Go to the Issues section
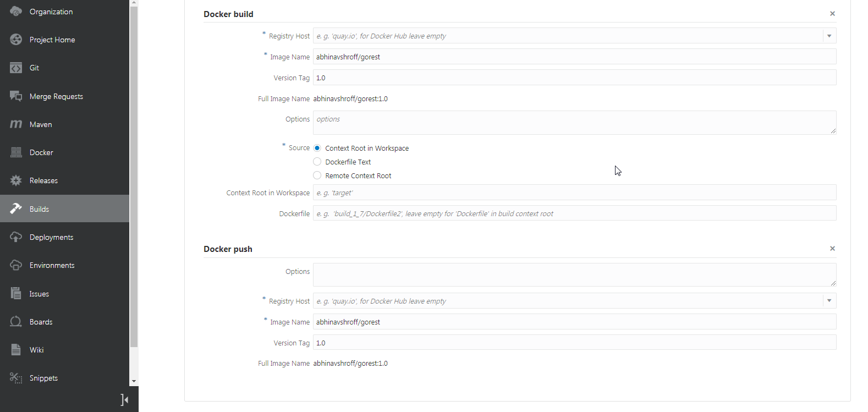The width and height of the screenshot is (868, 412). point(39,294)
